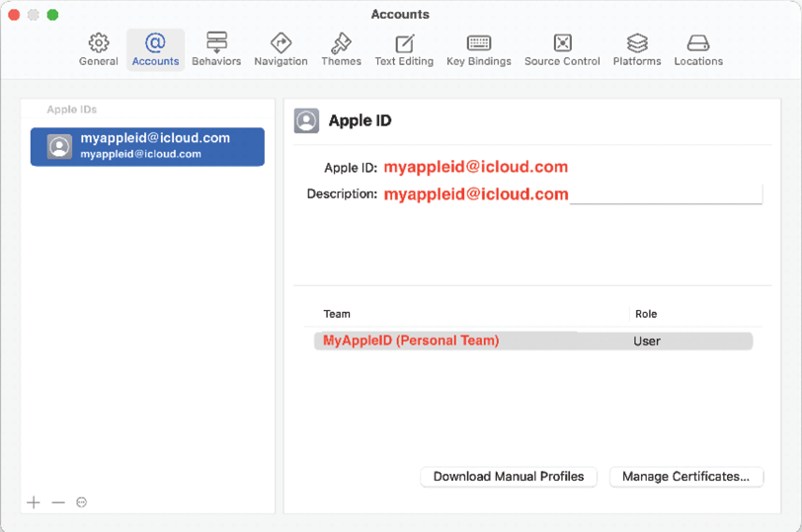Image resolution: width=802 pixels, height=532 pixels.
Task: Open the Navigation preferences icon
Action: [281, 43]
